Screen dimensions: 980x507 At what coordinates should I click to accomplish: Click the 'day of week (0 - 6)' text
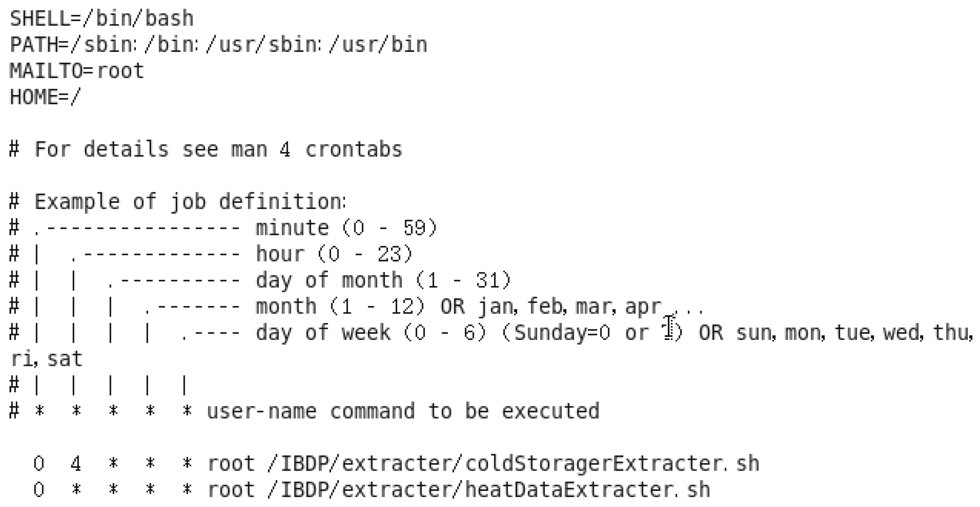pyautogui.click(x=371, y=333)
